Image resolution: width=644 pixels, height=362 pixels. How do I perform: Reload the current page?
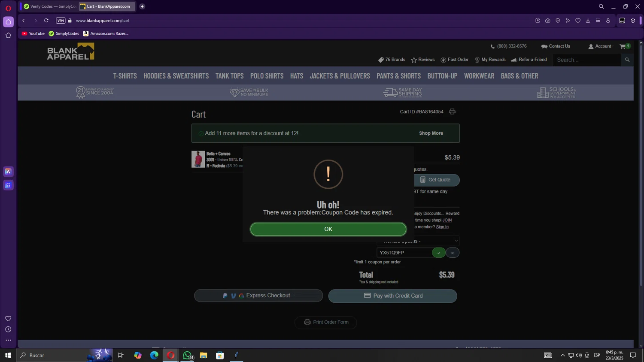[46, 21]
